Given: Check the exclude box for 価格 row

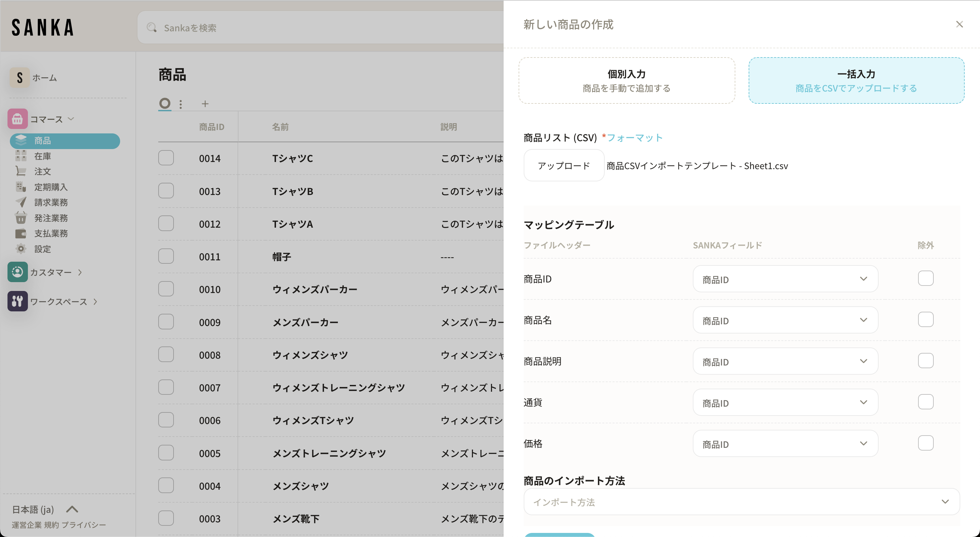Looking at the screenshot, I should [925, 443].
